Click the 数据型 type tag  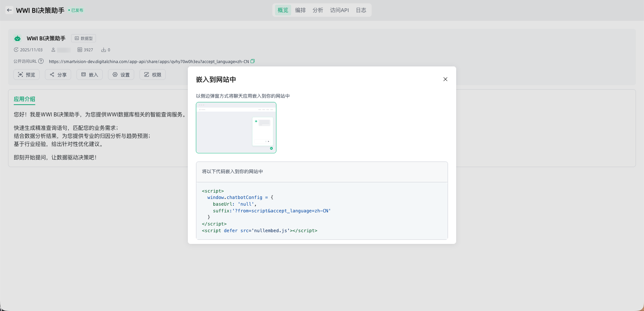point(84,38)
